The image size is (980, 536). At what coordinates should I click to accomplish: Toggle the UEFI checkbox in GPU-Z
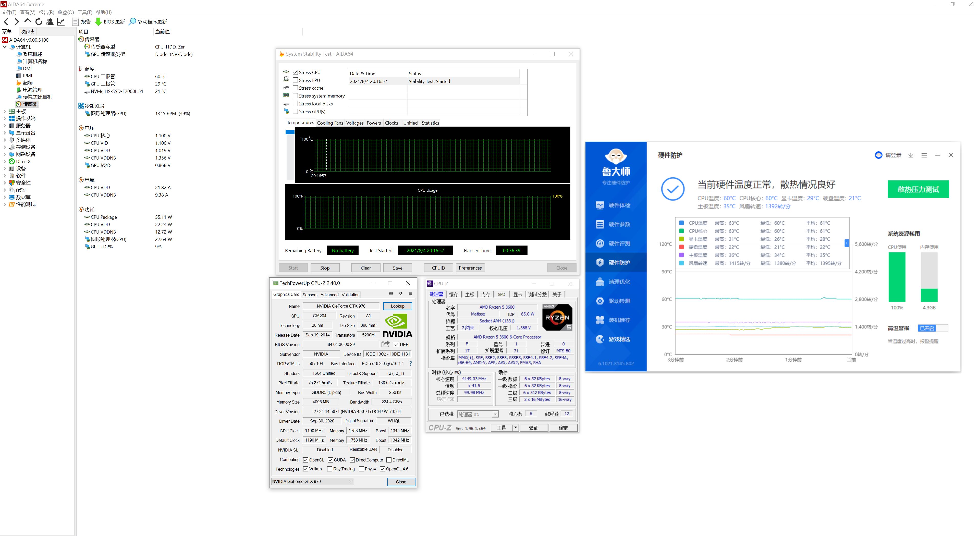(x=396, y=345)
